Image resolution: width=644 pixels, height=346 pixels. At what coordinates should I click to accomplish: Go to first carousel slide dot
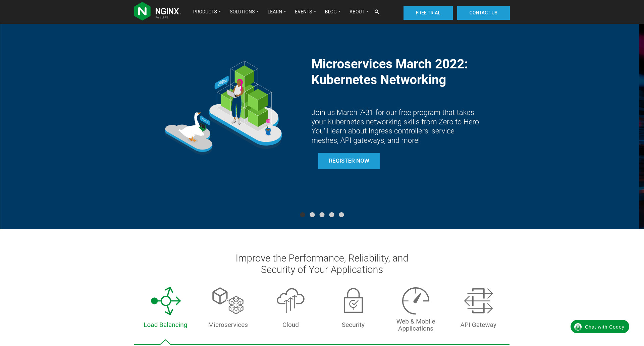tap(303, 215)
